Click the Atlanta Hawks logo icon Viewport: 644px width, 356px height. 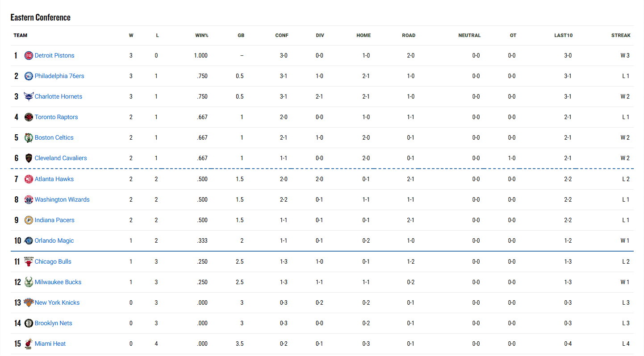(x=29, y=179)
